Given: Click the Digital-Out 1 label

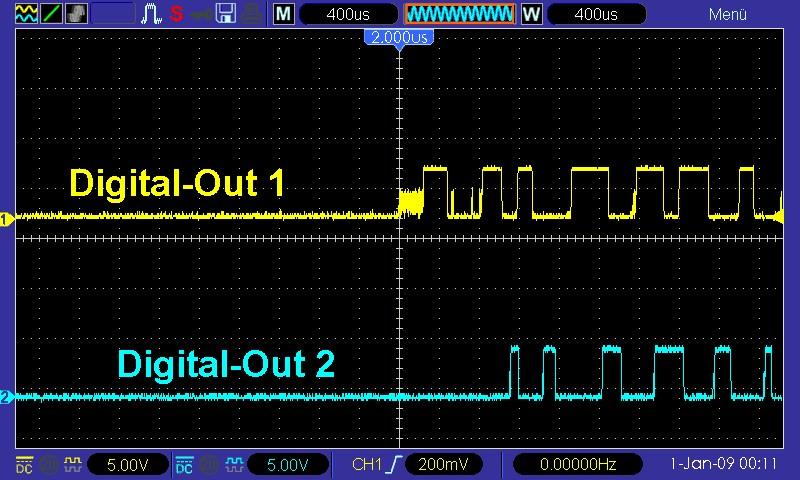Looking at the screenshot, I should pos(177,183).
